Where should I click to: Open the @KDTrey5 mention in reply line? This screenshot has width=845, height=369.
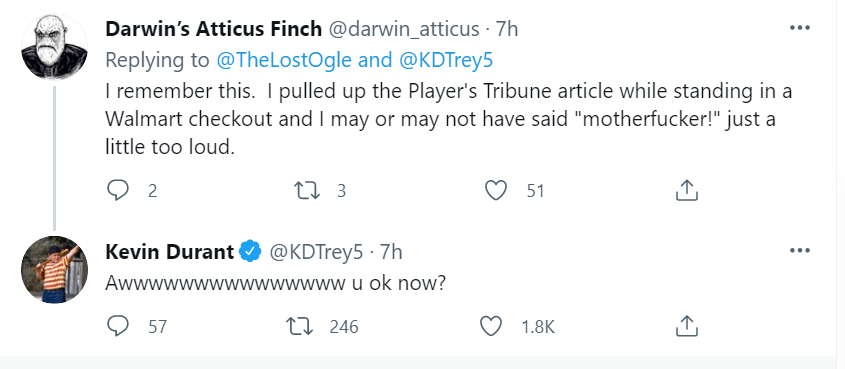446,60
